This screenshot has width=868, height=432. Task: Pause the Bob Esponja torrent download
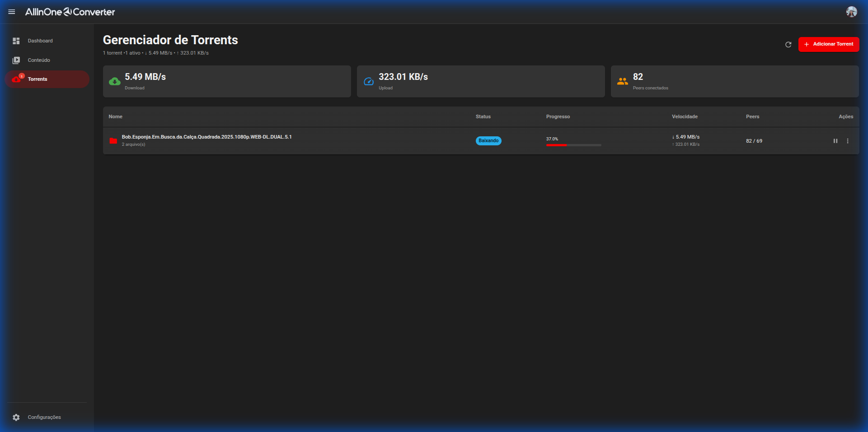pos(835,141)
